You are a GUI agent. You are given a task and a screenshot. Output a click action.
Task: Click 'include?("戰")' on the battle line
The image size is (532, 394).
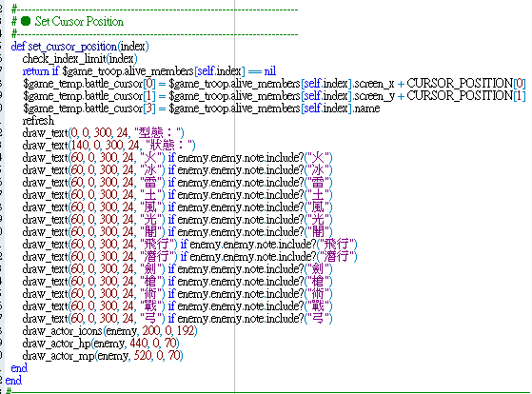coord(299,305)
